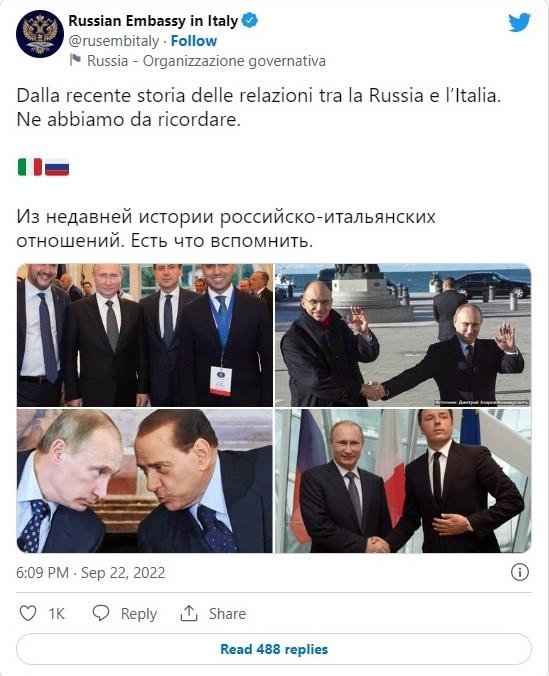The image size is (549, 676).
Task: Click the reply speech bubble icon
Action: click(101, 613)
